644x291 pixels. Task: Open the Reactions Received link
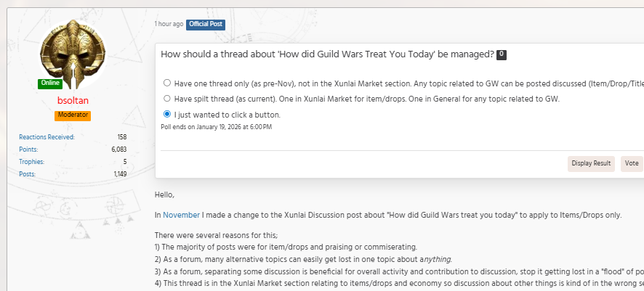tap(47, 137)
